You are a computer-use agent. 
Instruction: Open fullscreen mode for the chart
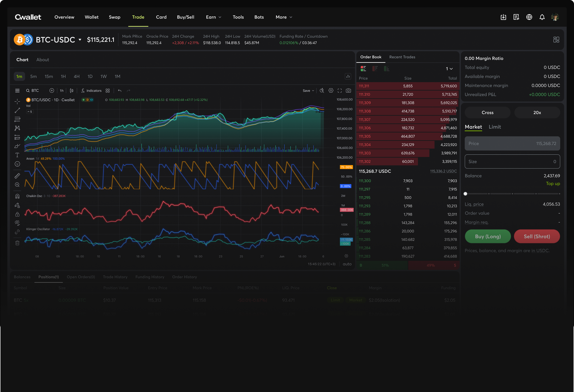(x=340, y=91)
